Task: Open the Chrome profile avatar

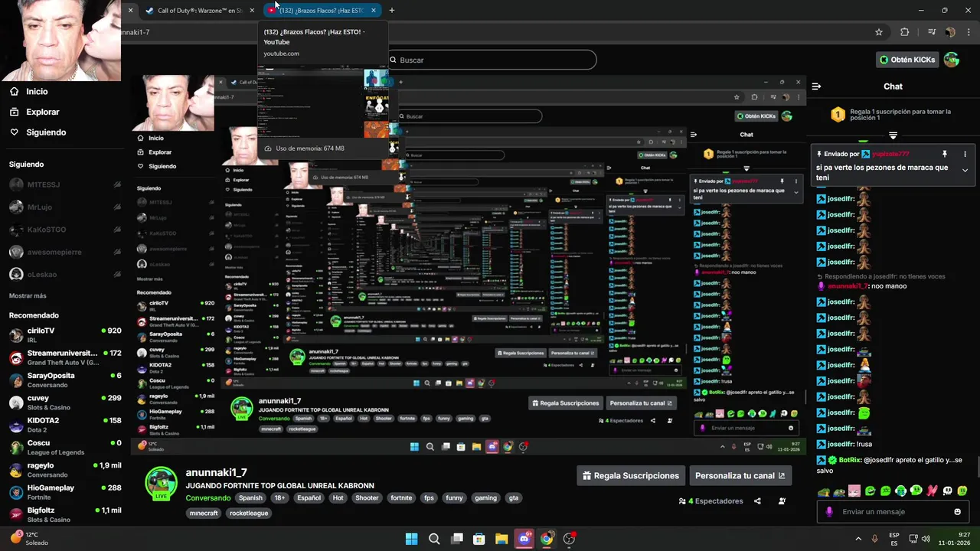Action: click(950, 32)
